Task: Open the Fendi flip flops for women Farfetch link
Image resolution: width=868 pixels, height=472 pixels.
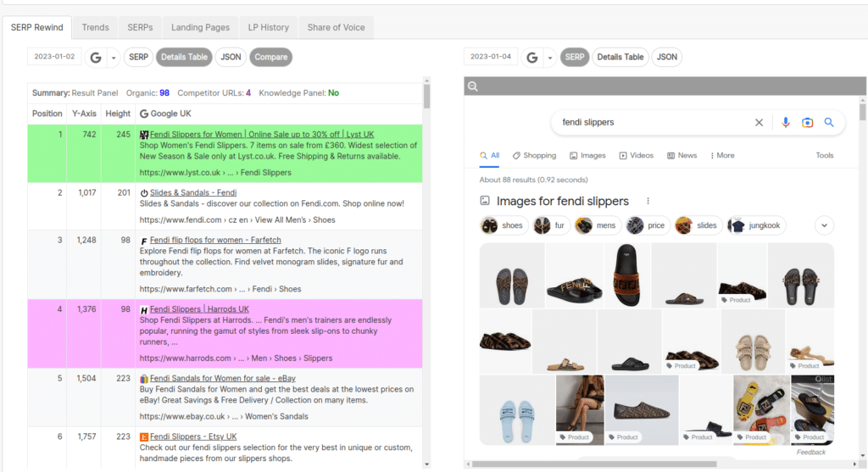Action: click(215, 240)
